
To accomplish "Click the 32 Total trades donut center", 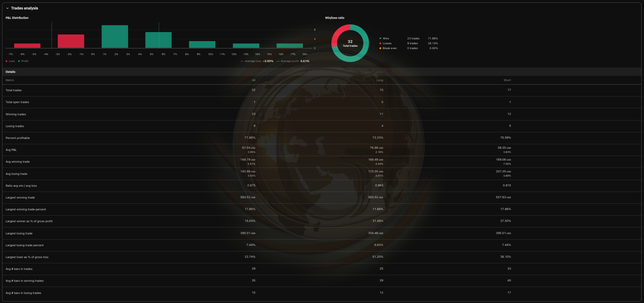I will point(350,43).
